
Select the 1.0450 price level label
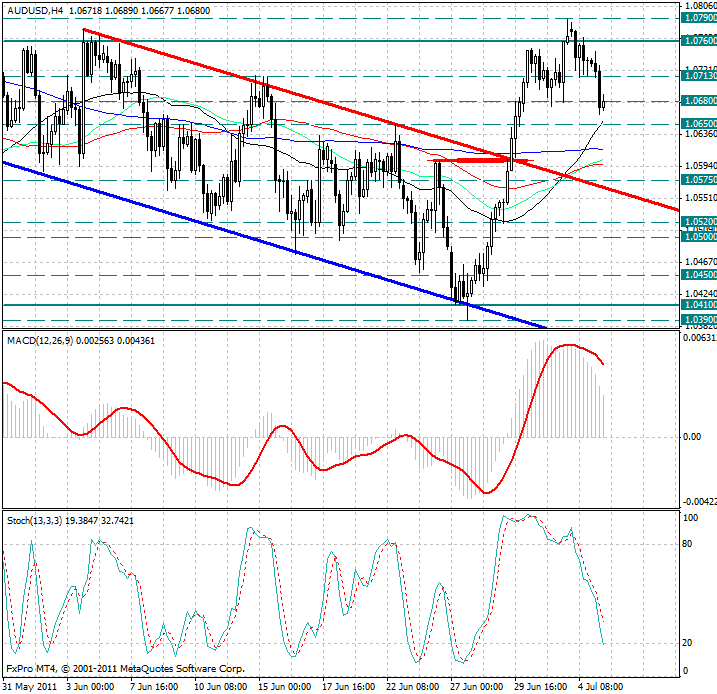(698, 274)
